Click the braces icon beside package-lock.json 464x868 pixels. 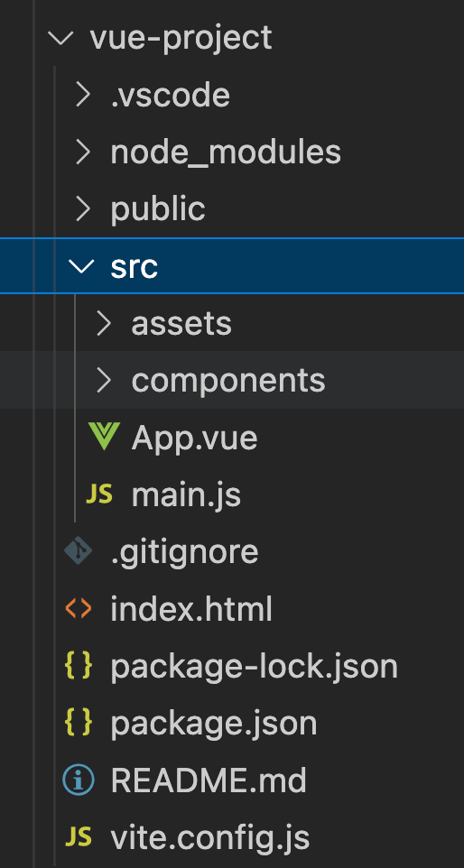click(x=79, y=666)
